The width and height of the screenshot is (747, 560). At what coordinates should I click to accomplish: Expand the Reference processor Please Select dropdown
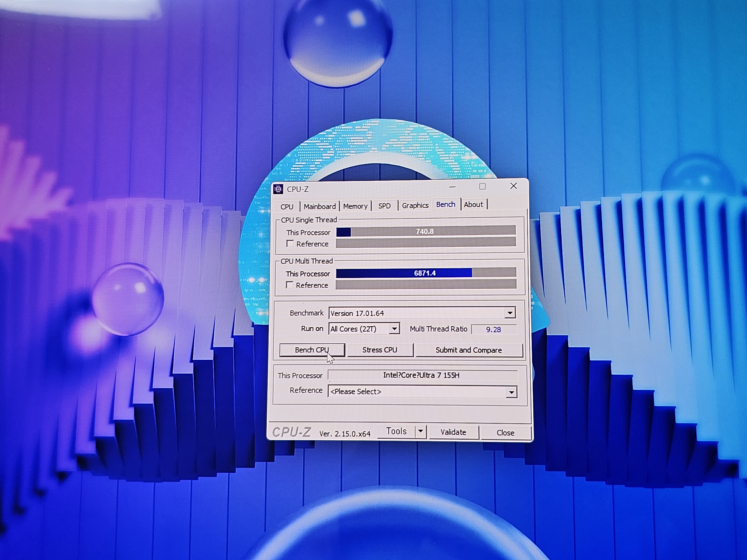pyautogui.click(x=511, y=392)
